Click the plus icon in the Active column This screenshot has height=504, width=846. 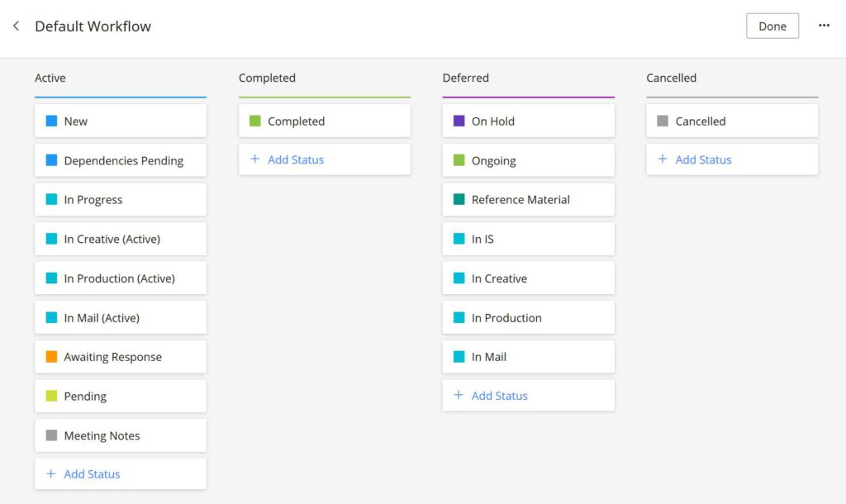point(50,473)
